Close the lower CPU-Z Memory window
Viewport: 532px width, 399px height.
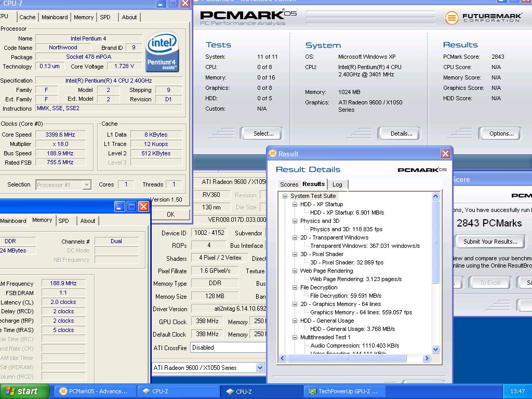[144, 206]
